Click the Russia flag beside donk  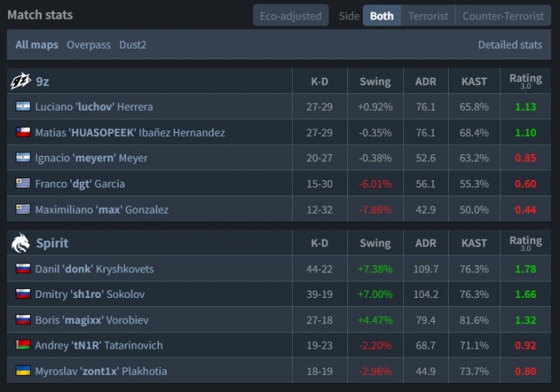point(22,269)
